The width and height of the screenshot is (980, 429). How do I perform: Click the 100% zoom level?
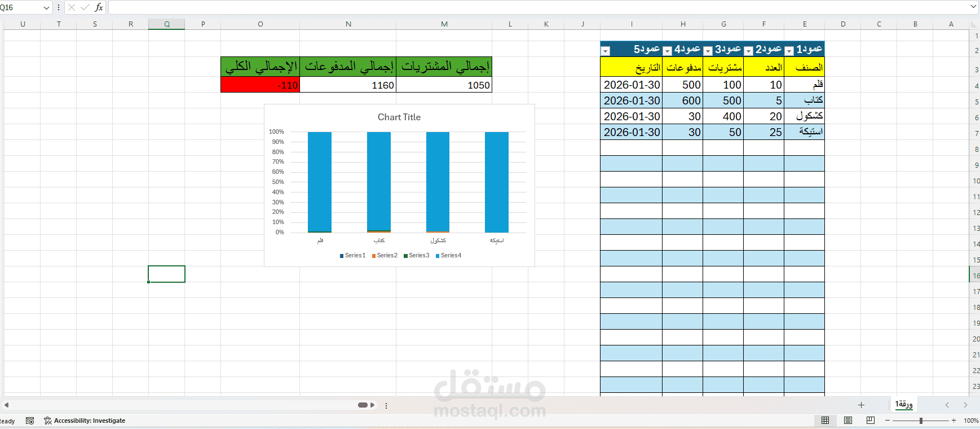(x=971, y=421)
